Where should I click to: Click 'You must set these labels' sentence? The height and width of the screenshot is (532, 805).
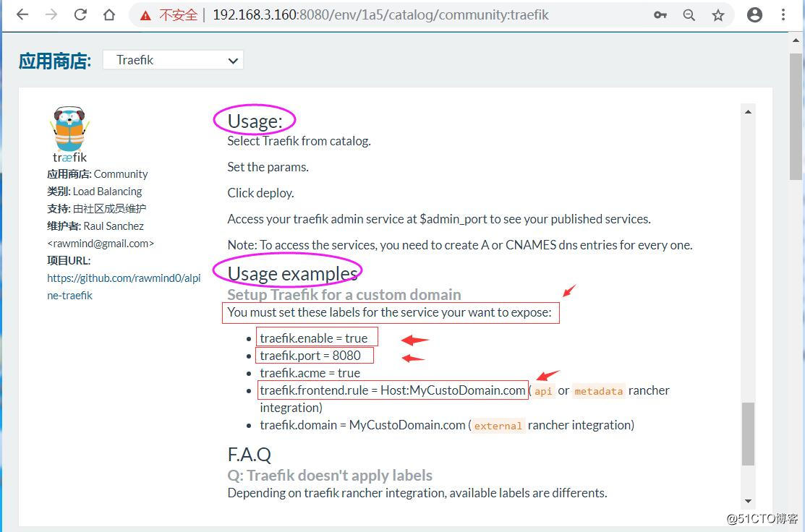point(389,312)
